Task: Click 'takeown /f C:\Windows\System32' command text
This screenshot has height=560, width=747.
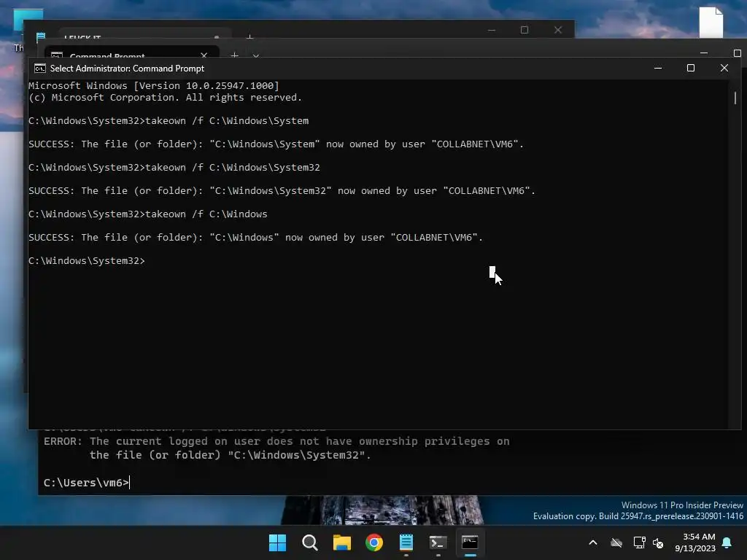Action: (x=233, y=167)
